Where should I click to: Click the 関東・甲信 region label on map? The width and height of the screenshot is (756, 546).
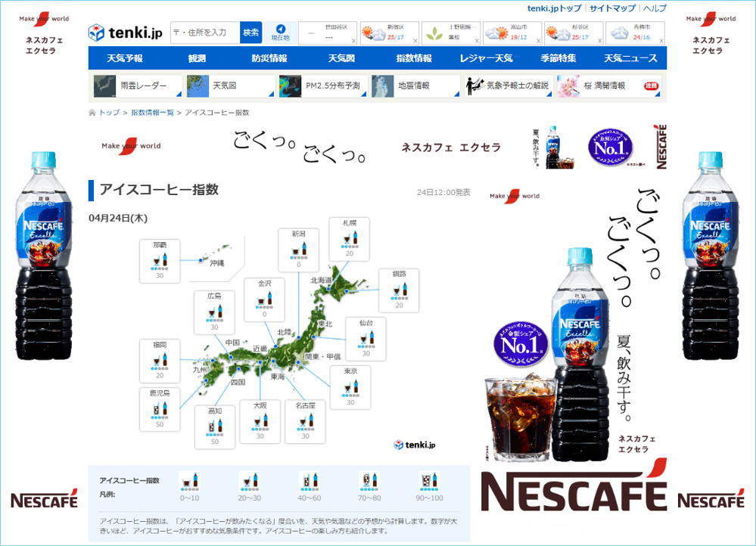pyautogui.click(x=322, y=357)
